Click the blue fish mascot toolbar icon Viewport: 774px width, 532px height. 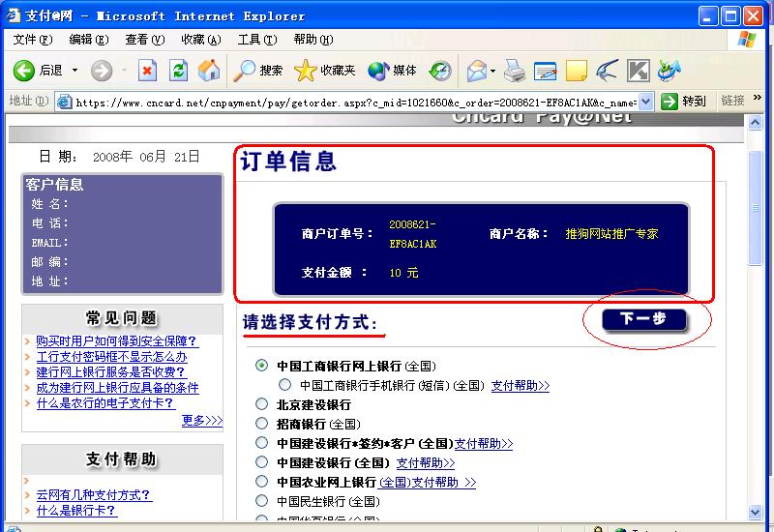click(670, 70)
